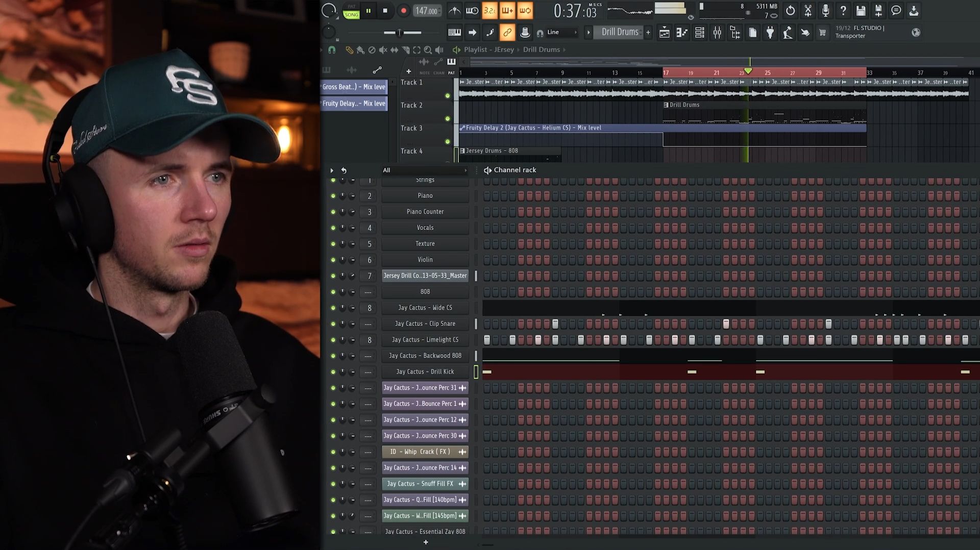
Task: Open the content library shopping cart
Action: [822, 33]
